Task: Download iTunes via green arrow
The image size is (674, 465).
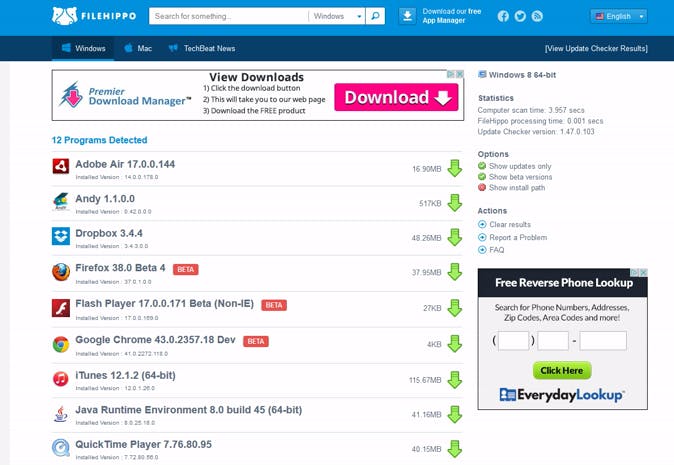Action: click(x=454, y=380)
